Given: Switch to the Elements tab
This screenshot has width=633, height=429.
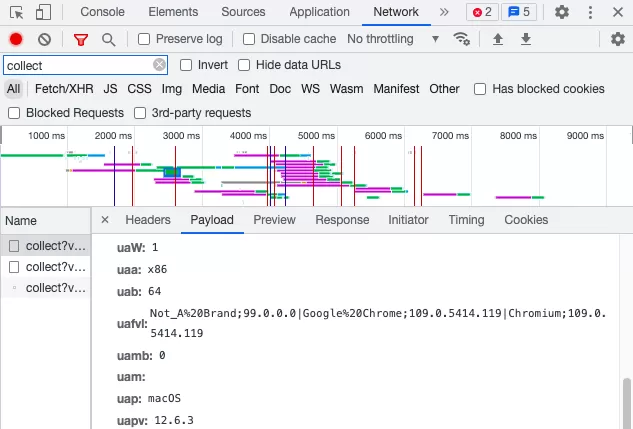Looking at the screenshot, I should pyautogui.click(x=173, y=12).
